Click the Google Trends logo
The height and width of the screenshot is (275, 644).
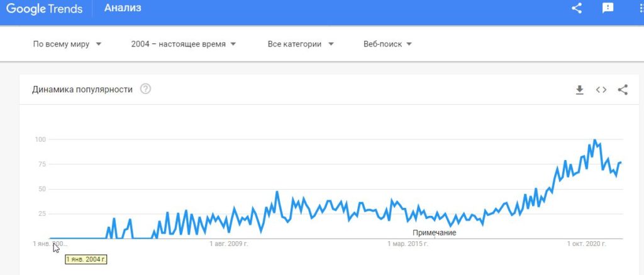pyautogui.click(x=45, y=9)
